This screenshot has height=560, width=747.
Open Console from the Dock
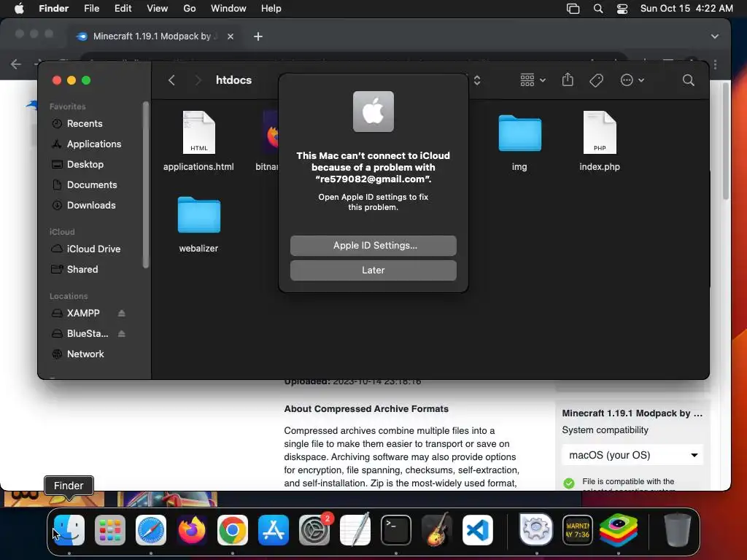click(x=578, y=530)
